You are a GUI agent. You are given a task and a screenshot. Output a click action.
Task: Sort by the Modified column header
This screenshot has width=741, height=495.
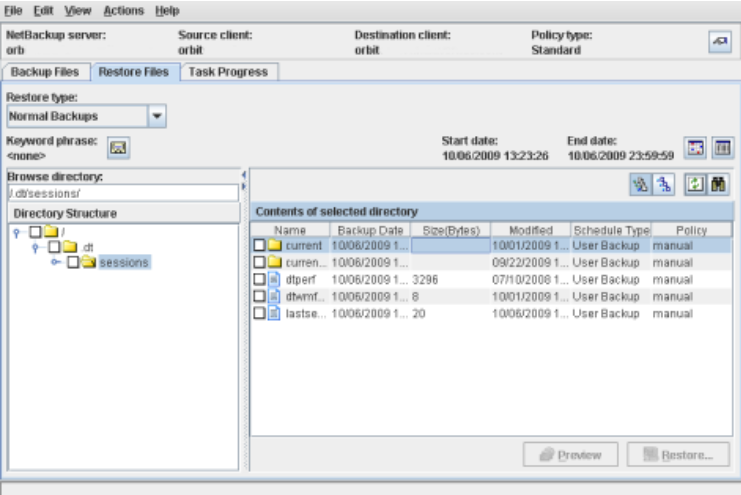tap(531, 230)
